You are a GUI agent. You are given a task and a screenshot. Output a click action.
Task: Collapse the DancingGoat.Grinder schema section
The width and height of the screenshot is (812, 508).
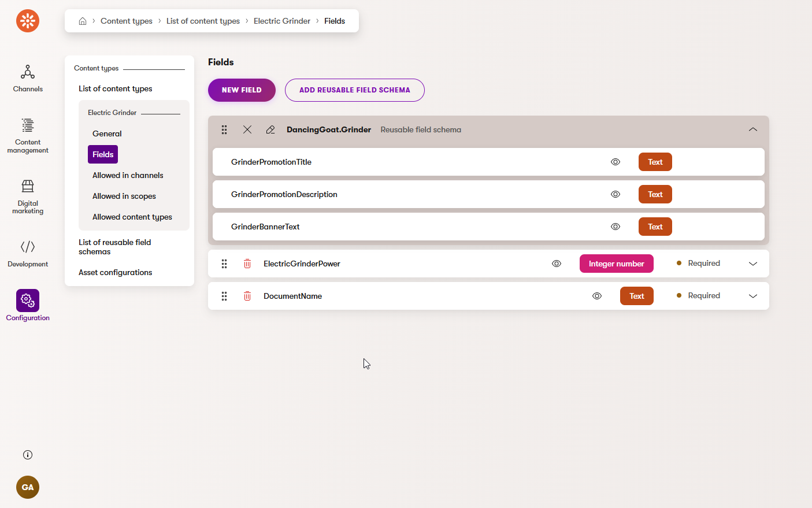coord(752,129)
